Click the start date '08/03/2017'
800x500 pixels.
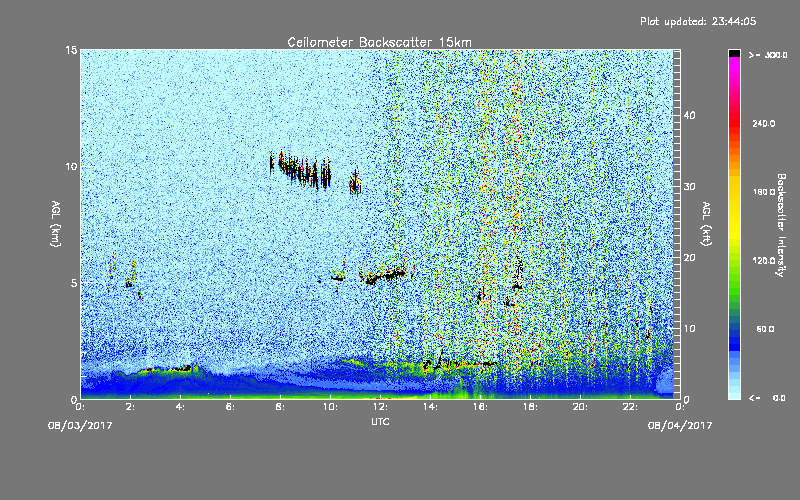80,426
